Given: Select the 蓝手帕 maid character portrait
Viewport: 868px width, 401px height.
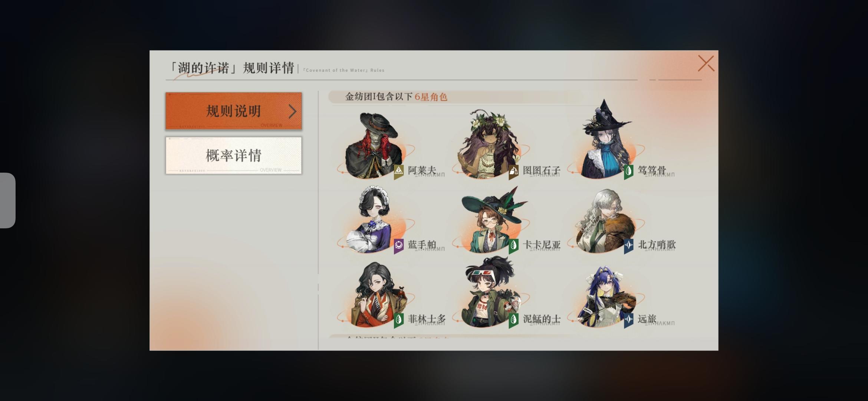Looking at the screenshot, I should tap(372, 220).
